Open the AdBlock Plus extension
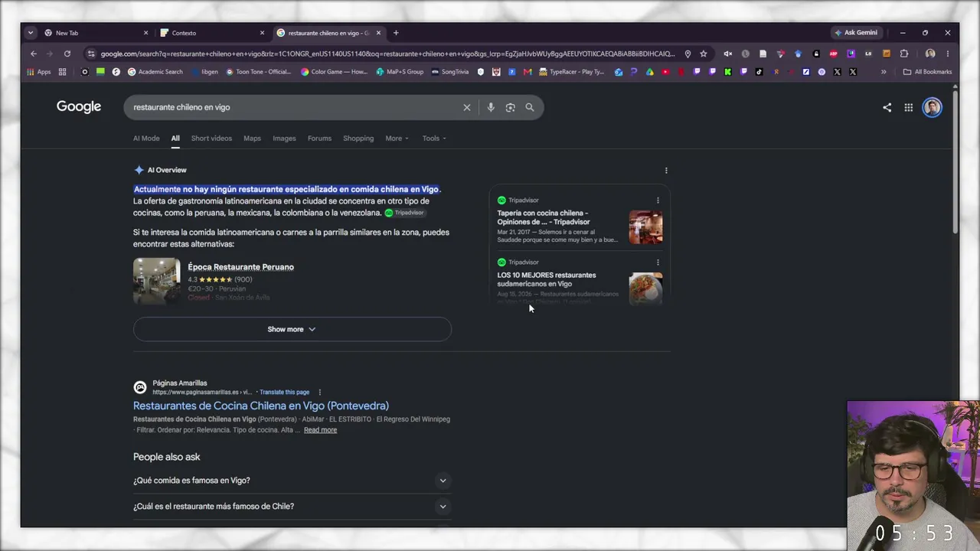The width and height of the screenshot is (980, 551). [834, 54]
